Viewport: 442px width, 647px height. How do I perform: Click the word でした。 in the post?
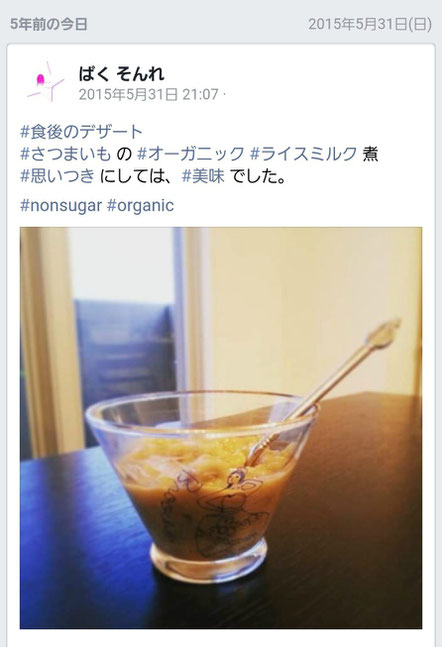(258, 176)
